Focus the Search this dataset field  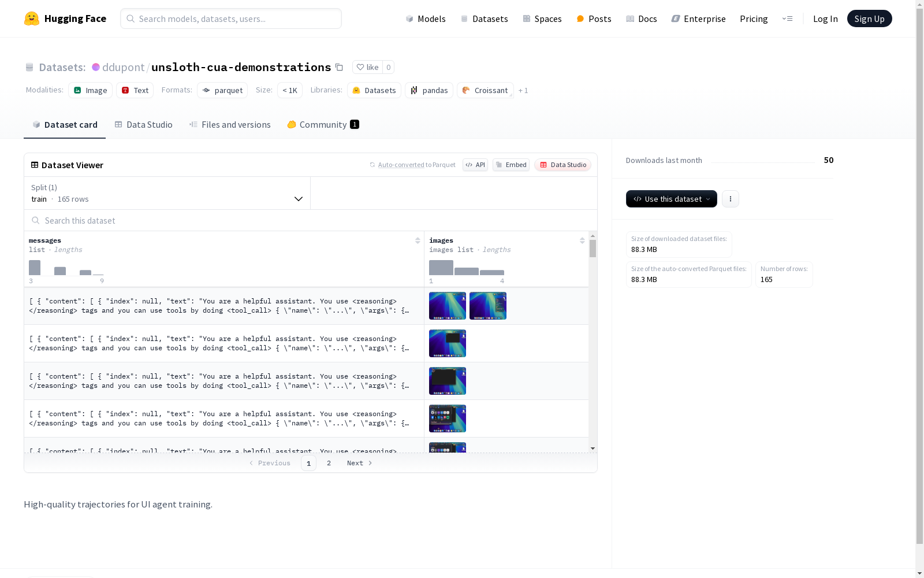311,220
